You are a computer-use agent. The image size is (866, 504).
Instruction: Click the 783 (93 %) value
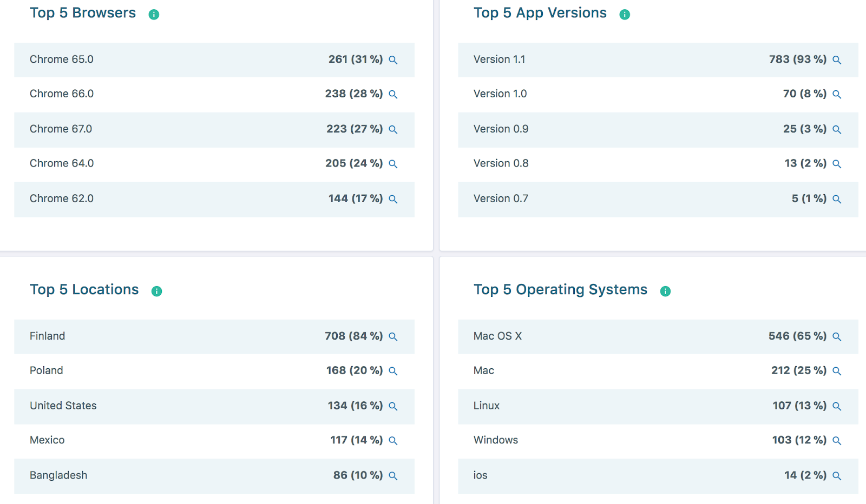pos(798,59)
